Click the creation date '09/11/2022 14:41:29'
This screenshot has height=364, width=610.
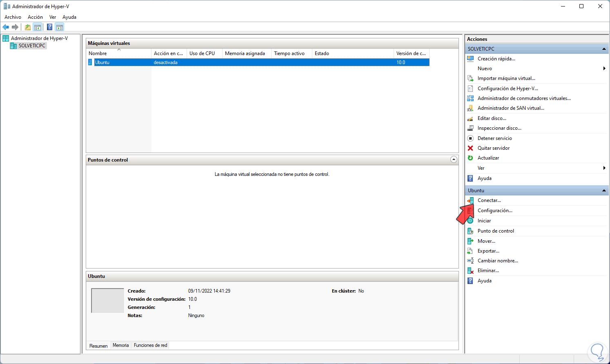pos(209,291)
